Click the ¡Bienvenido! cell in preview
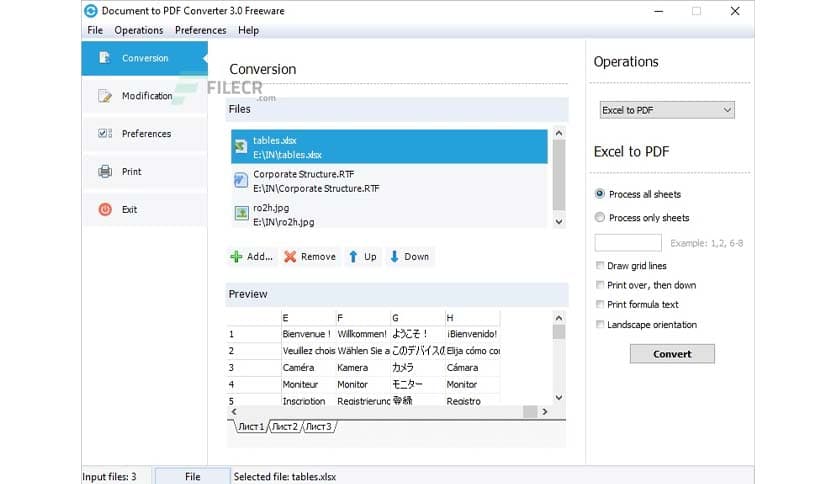 [472, 334]
